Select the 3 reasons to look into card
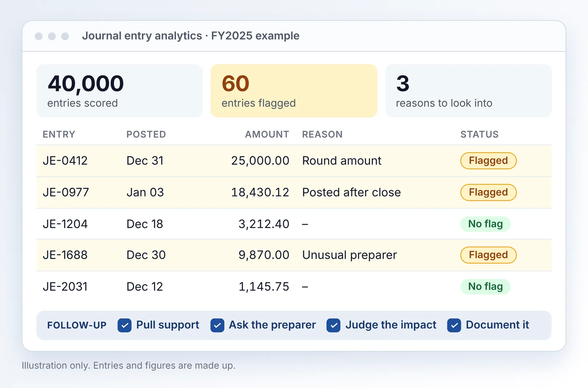 (468, 91)
